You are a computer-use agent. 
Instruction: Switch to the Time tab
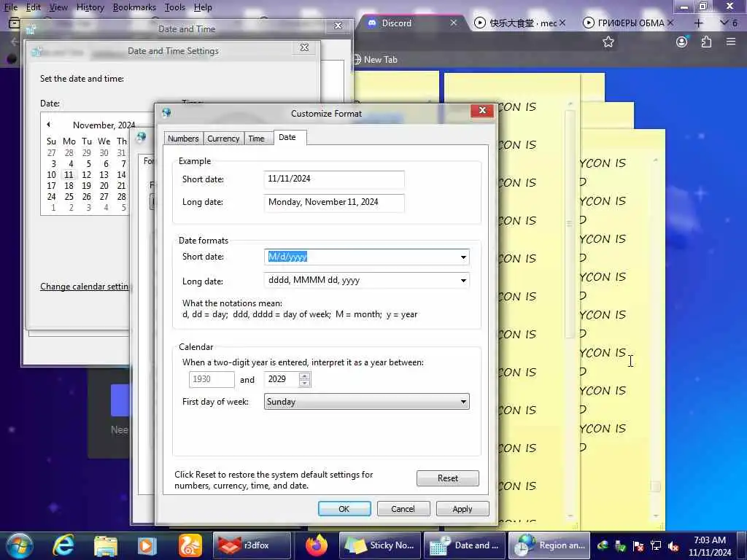click(256, 139)
